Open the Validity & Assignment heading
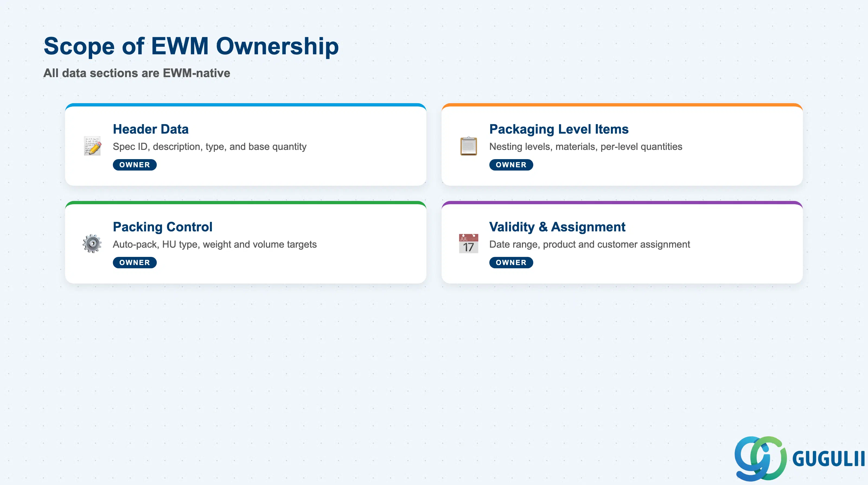Viewport: 868px width, 485px height. 557,227
